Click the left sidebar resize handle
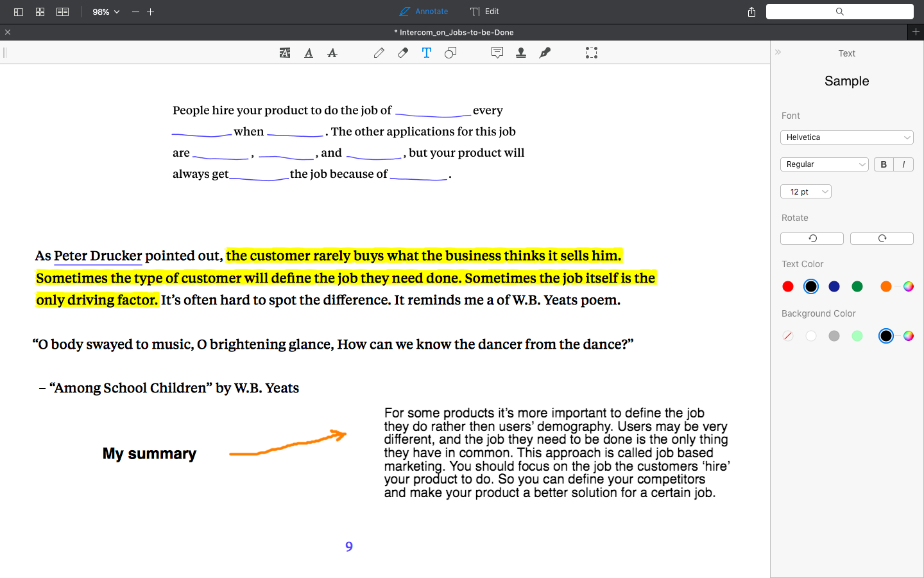 tap(4, 53)
